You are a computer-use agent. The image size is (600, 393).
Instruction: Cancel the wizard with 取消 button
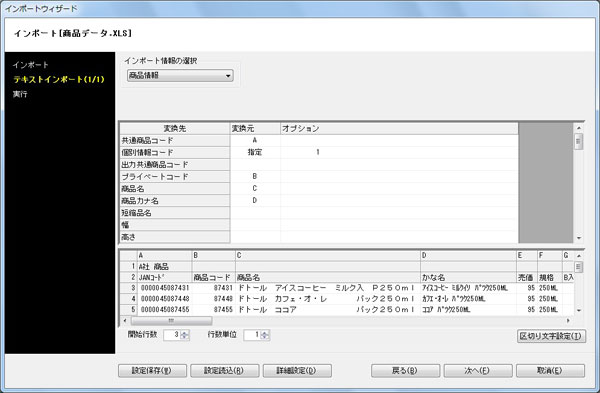tap(550, 370)
